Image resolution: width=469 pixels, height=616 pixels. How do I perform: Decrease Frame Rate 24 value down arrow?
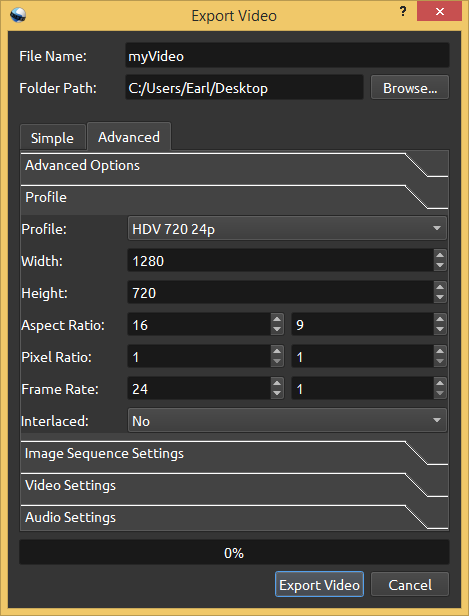(x=277, y=394)
